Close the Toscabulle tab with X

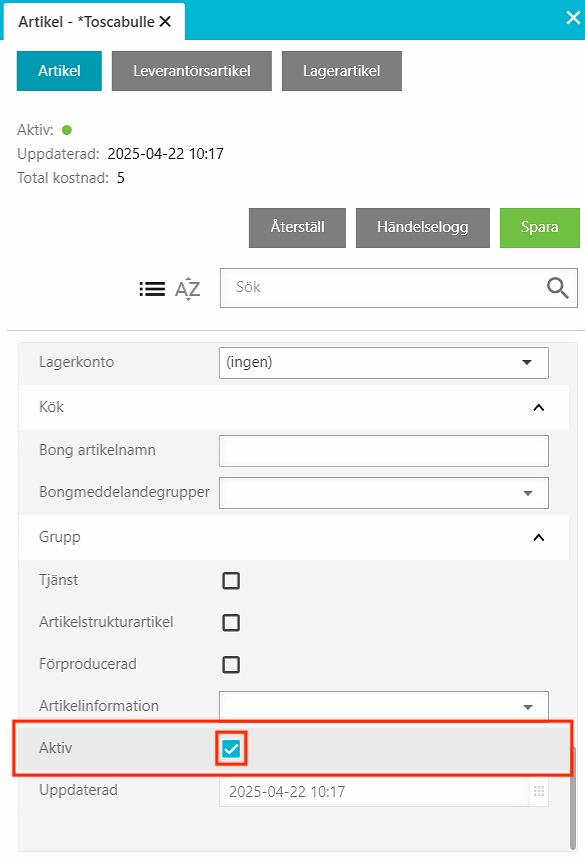pyautogui.click(x=165, y=21)
